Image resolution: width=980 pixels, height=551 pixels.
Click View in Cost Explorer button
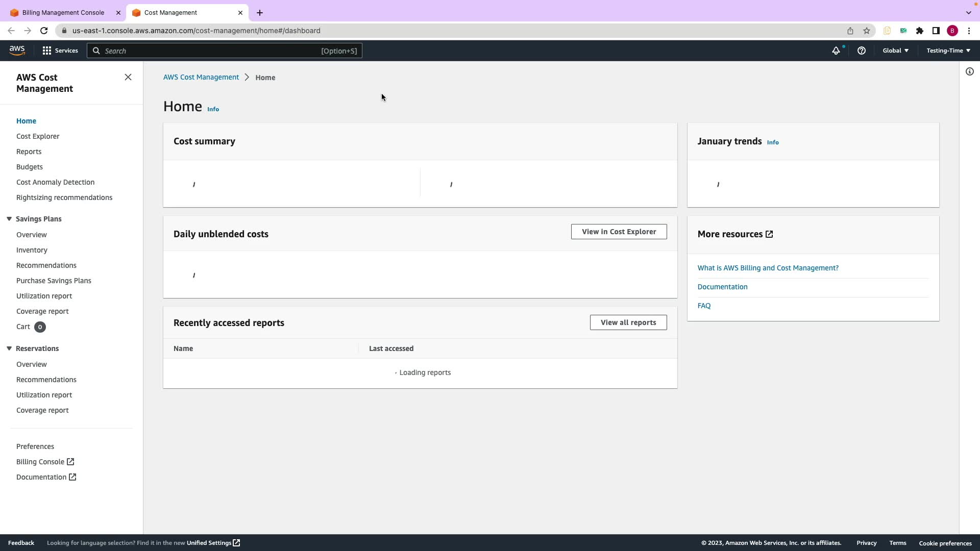(x=619, y=232)
